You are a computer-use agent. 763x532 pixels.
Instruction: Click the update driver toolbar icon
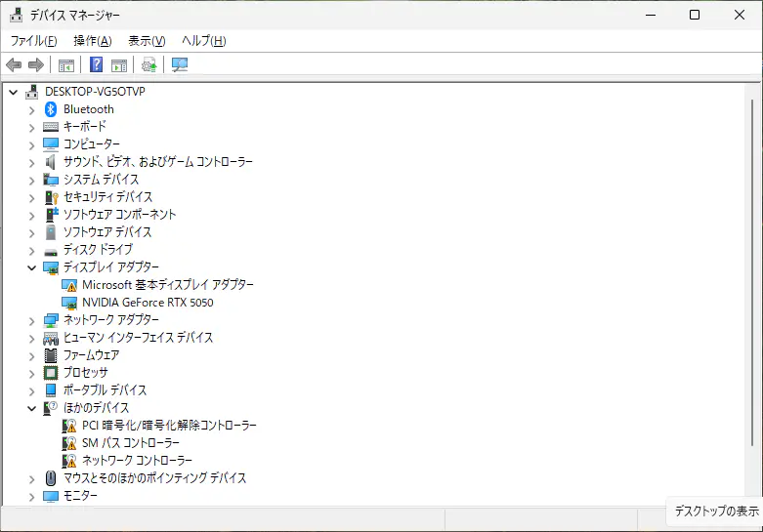tap(148, 65)
